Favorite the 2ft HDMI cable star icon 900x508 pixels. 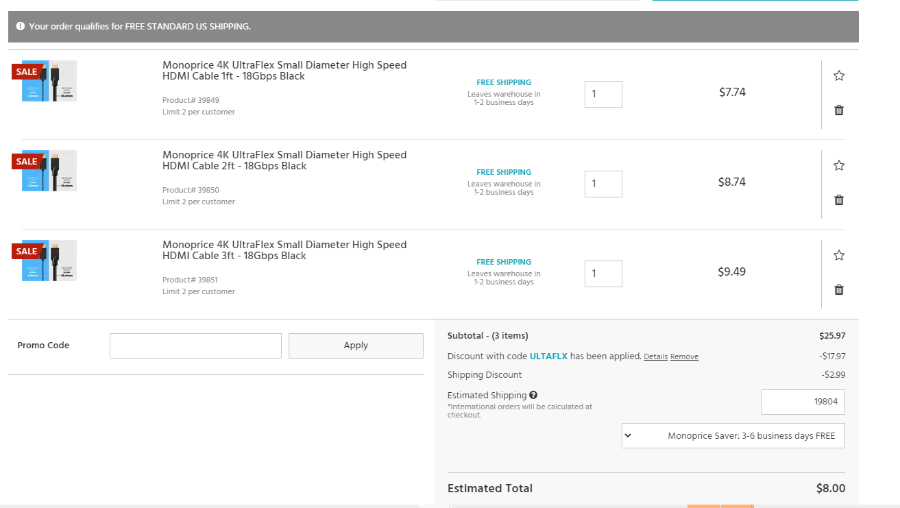(x=839, y=165)
